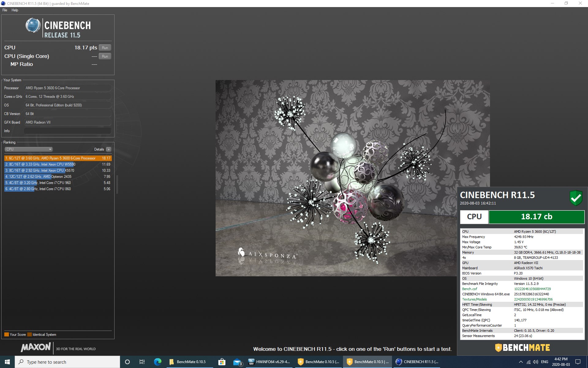This screenshot has width=588, height=368.
Task: Expand ranking Details arrow button
Action: [x=108, y=149]
